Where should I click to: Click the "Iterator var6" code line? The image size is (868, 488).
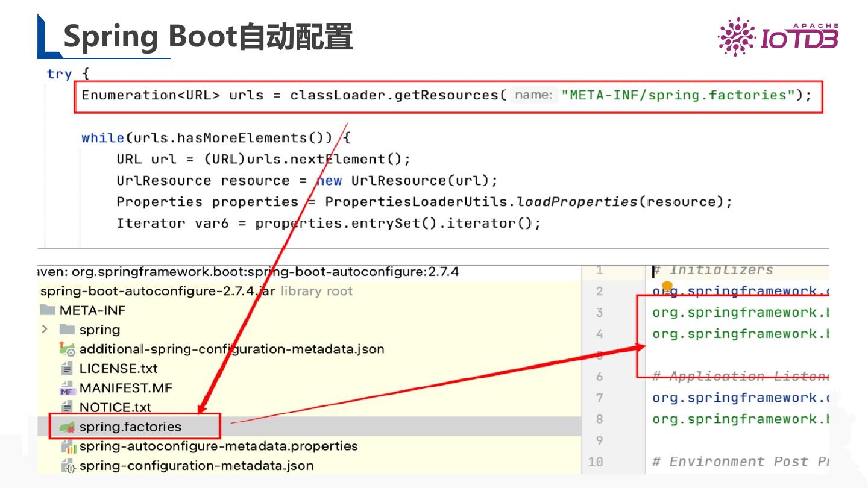point(329,224)
